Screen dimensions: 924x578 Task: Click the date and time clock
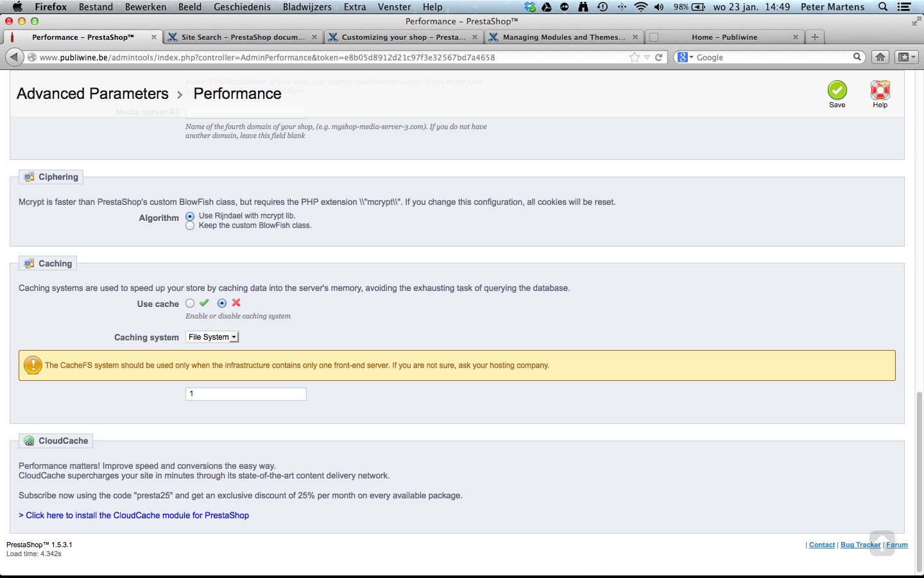pos(751,7)
